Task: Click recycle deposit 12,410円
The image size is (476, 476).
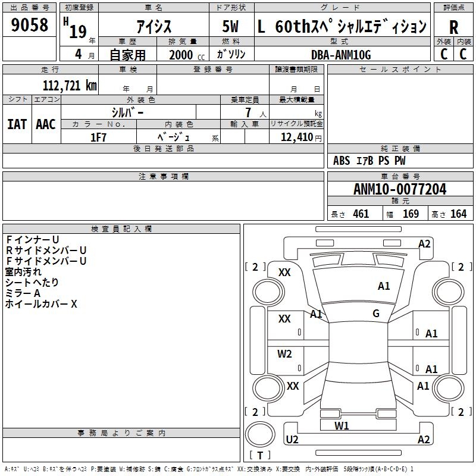Action: tap(301, 137)
